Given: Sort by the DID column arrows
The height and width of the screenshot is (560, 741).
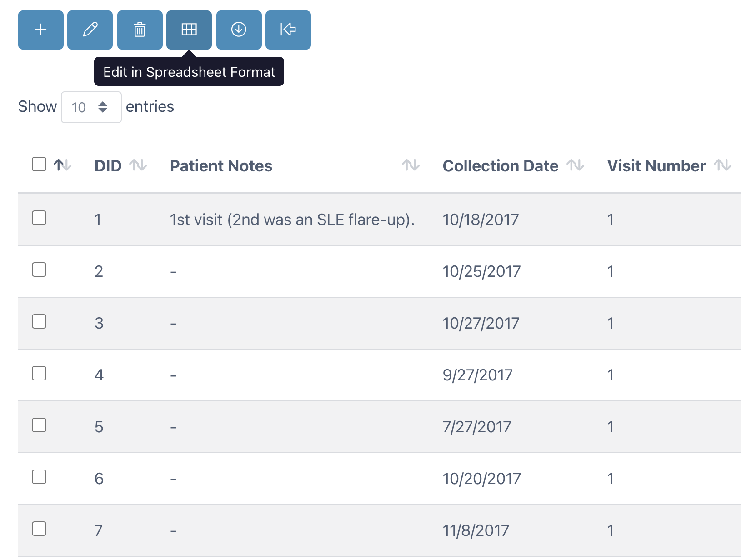Looking at the screenshot, I should (x=138, y=165).
